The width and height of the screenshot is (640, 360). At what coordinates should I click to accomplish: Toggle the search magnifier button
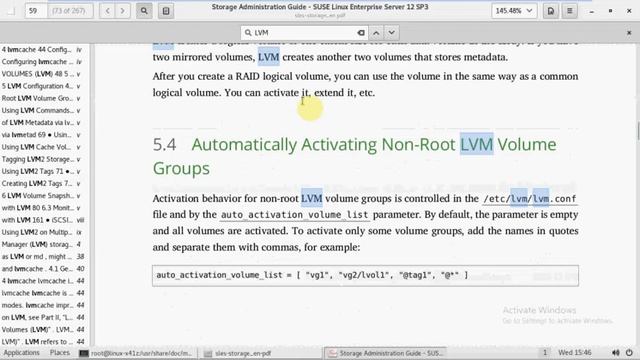point(144,11)
